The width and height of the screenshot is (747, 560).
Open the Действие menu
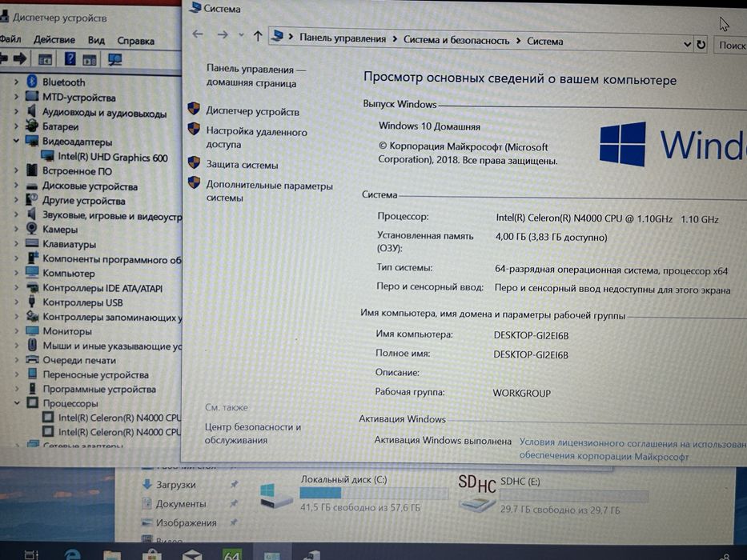coord(54,39)
